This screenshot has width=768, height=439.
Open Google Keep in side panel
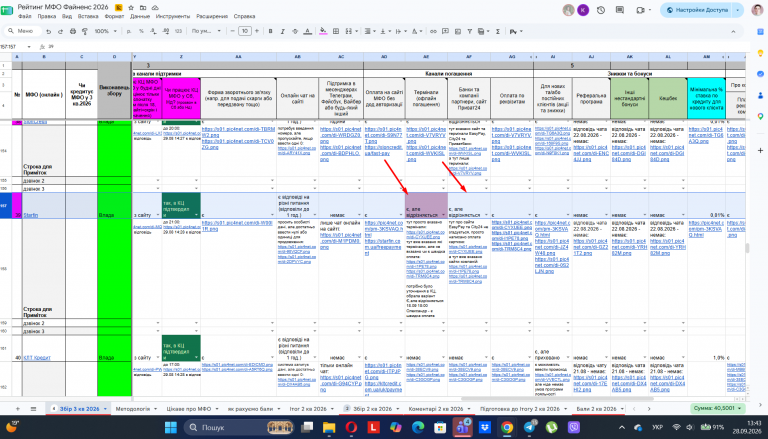click(760, 52)
